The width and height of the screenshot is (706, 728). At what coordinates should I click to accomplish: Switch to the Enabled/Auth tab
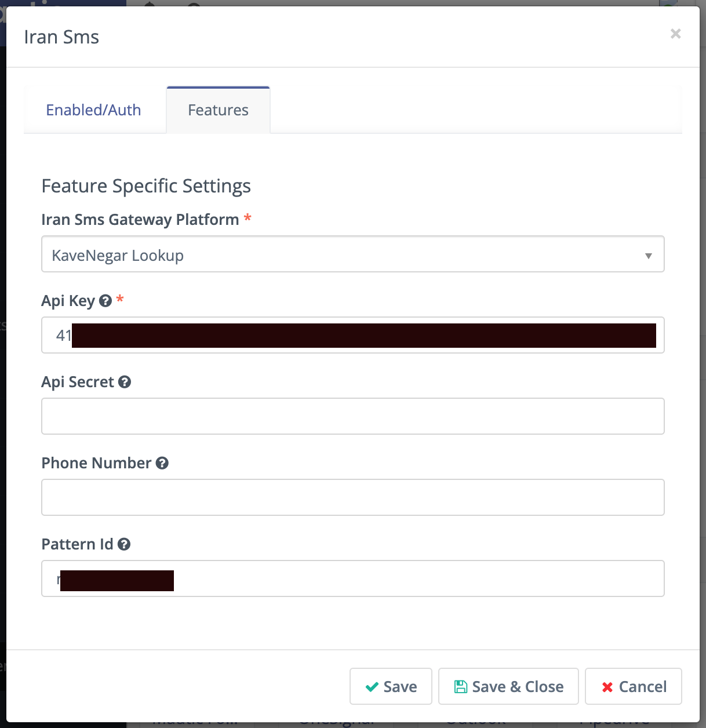(x=93, y=110)
